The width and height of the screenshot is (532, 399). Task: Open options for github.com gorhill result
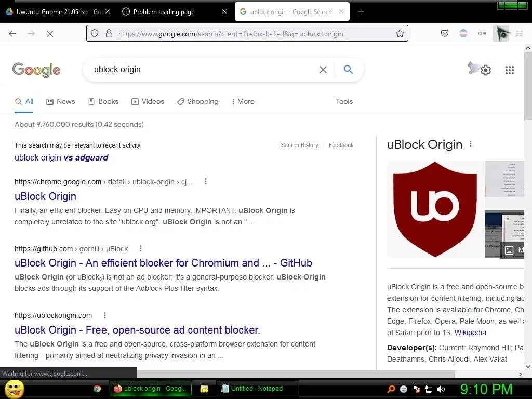pyautogui.click(x=140, y=249)
